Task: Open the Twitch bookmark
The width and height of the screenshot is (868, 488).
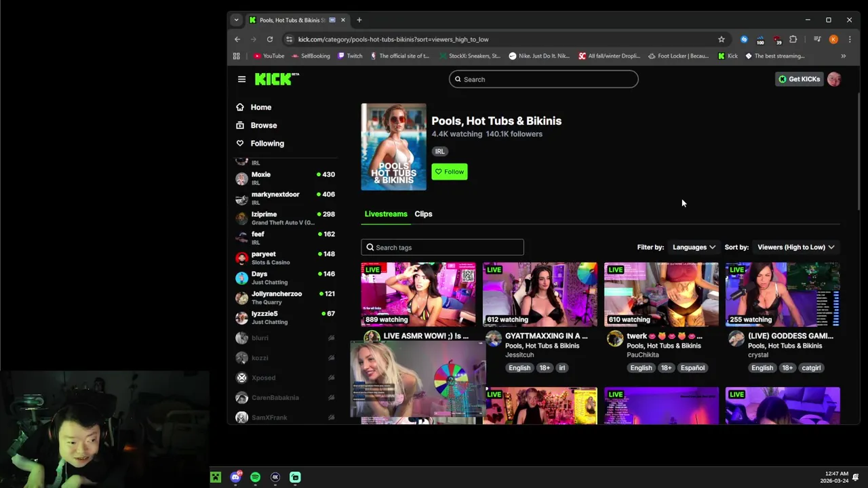Action: [x=350, y=56]
